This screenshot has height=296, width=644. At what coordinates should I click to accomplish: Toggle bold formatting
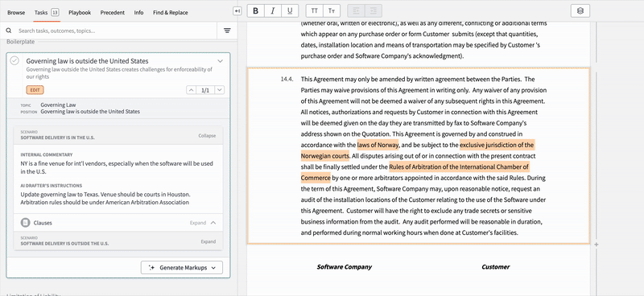point(256,11)
